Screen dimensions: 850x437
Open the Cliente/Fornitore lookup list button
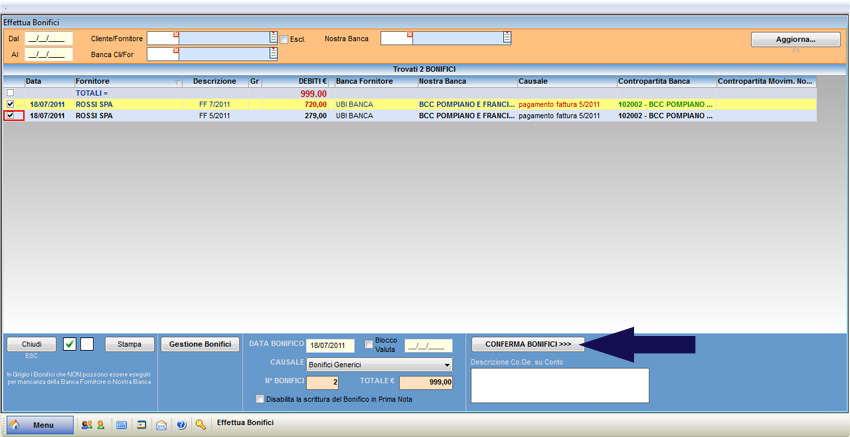273,38
